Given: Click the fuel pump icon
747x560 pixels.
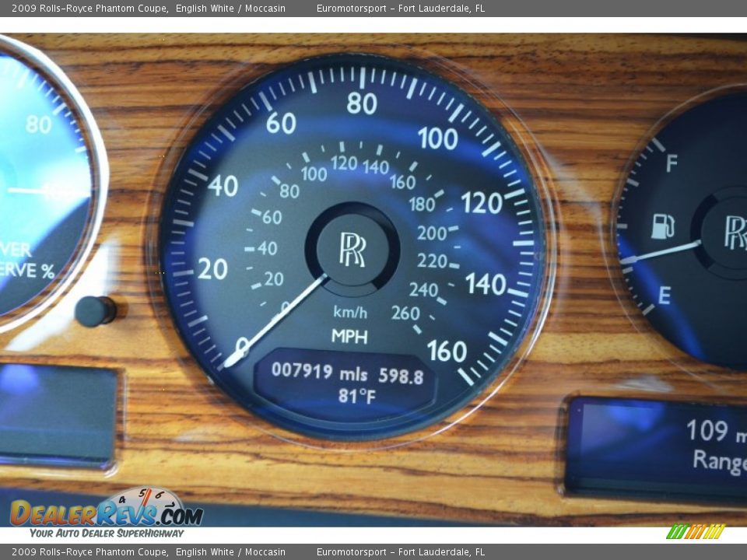Looking at the screenshot, I should click(x=662, y=226).
